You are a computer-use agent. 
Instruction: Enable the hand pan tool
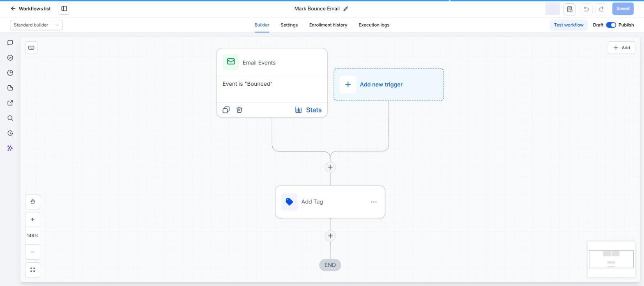pos(32,202)
